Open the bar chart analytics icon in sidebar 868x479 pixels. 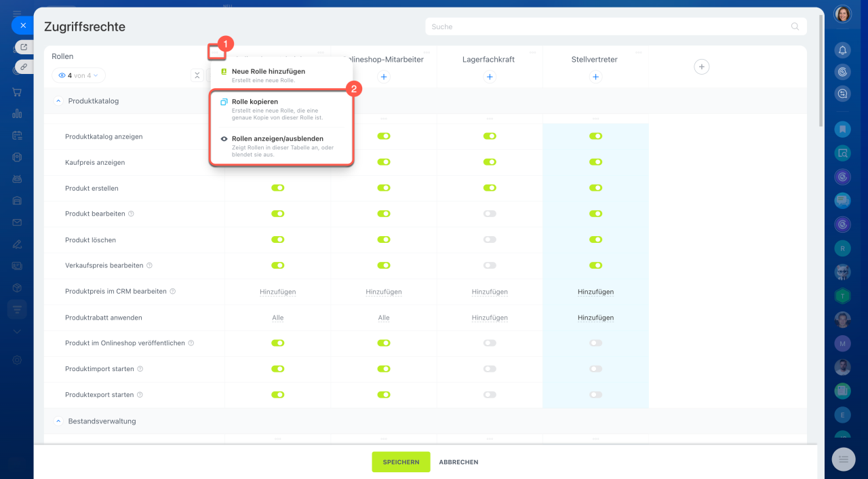[x=17, y=113]
